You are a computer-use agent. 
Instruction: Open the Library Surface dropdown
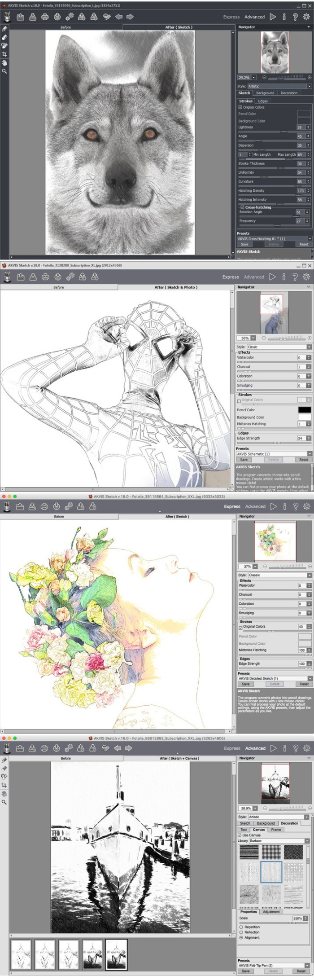[279, 840]
